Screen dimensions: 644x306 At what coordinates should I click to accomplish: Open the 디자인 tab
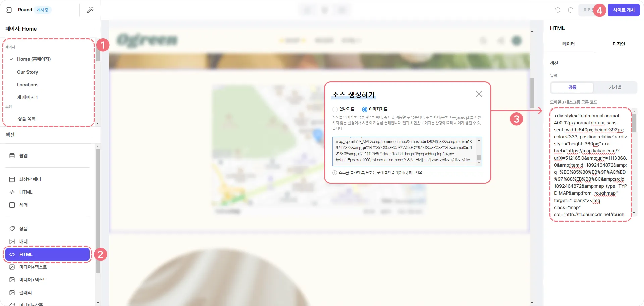click(619, 44)
